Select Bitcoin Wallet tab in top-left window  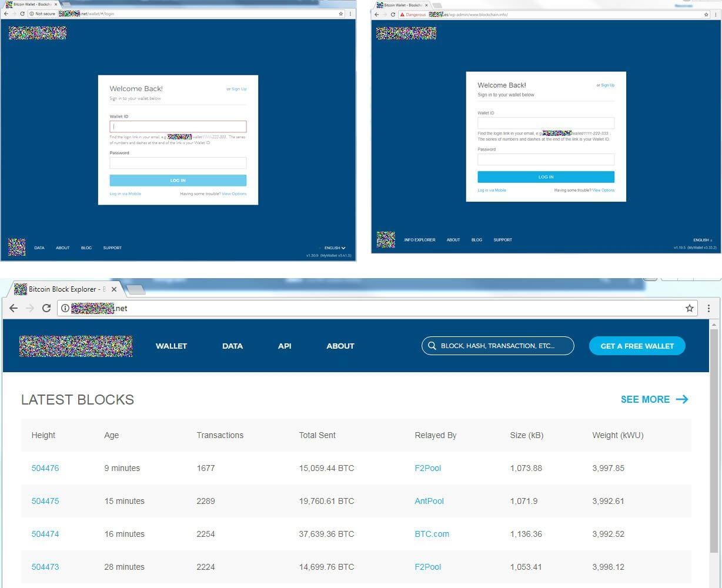click(x=31, y=4)
